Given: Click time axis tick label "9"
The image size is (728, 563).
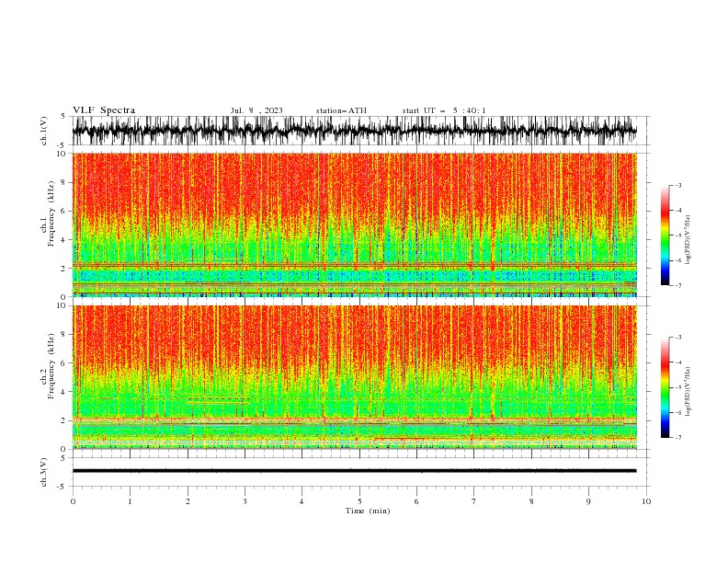Looking at the screenshot, I should (x=588, y=501).
